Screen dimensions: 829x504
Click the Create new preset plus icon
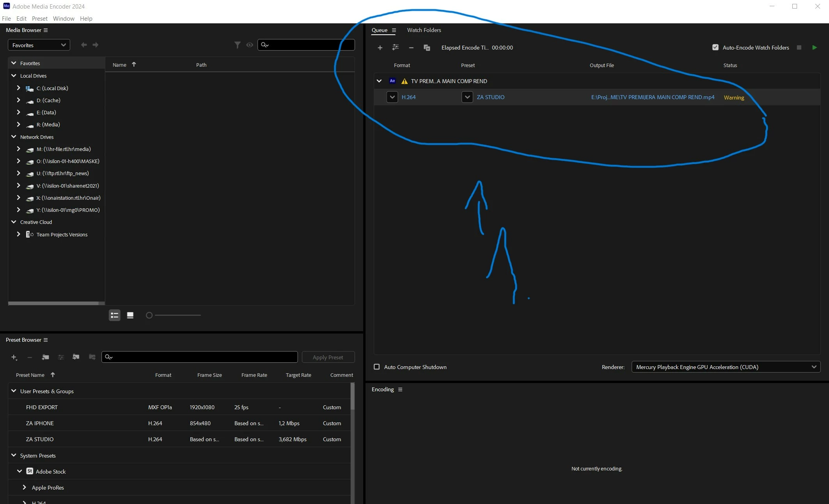click(14, 357)
